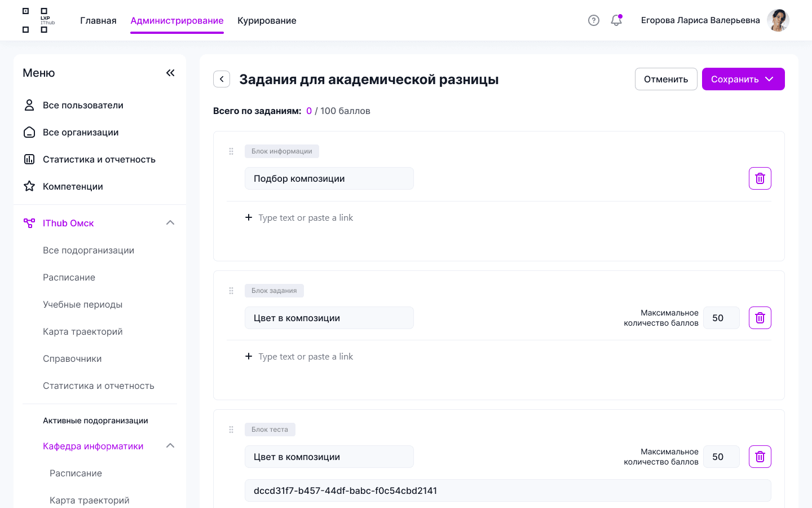Open Карта траекторий under Кафедра информатики
Screen dimensions: 812x508
click(x=89, y=500)
